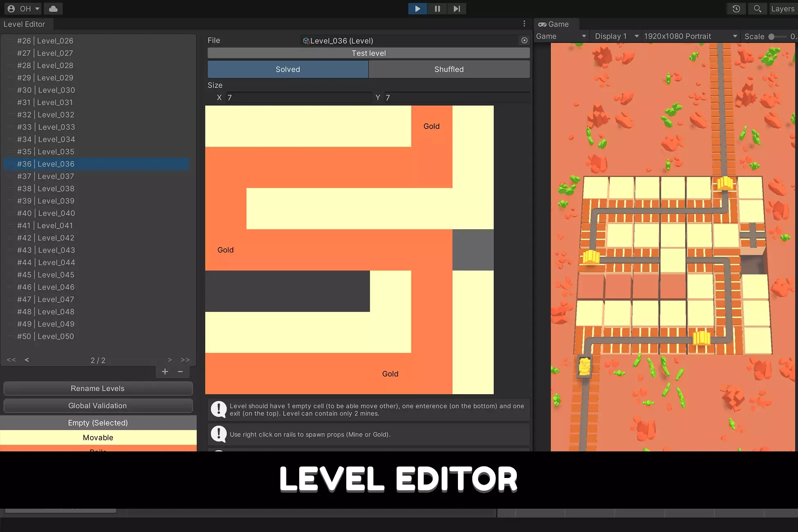Open the undo history icon
The height and width of the screenshot is (532, 798).
[x=736, y=9]
